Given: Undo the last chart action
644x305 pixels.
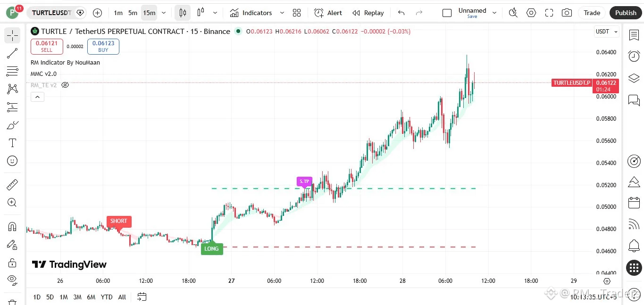Looking at the screenshot, I should [x=401, y=13].
